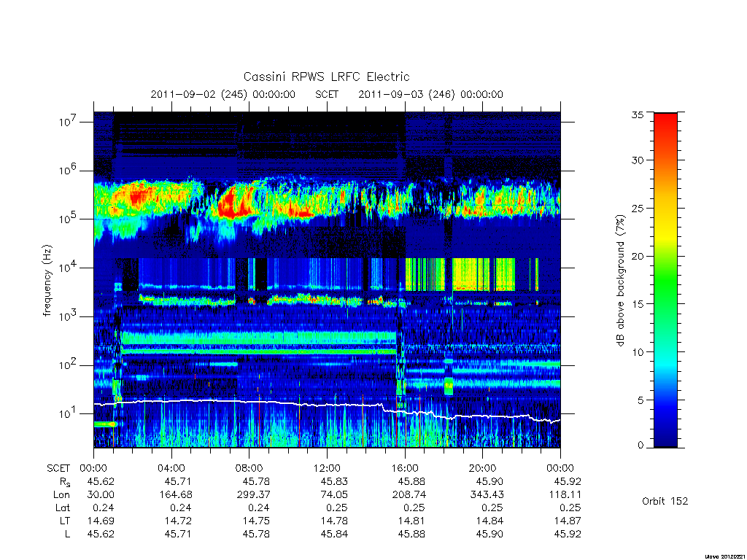747x560 pixels.
Task: Click the SCET label in the header line
Action: click(327, 94)
